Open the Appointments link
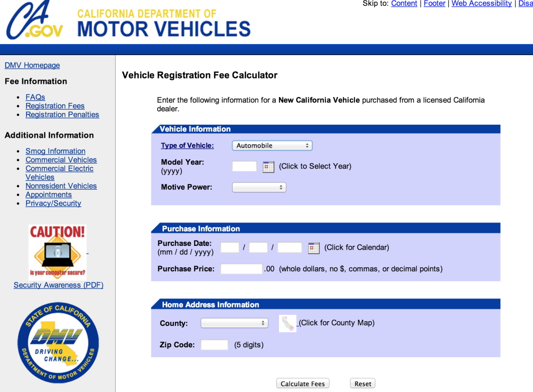 tap(48, 195)
